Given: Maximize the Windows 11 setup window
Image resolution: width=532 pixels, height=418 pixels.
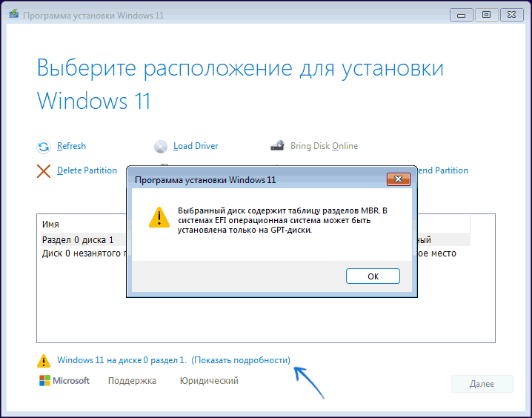Looking at the screenshot, I should (486, 15).
